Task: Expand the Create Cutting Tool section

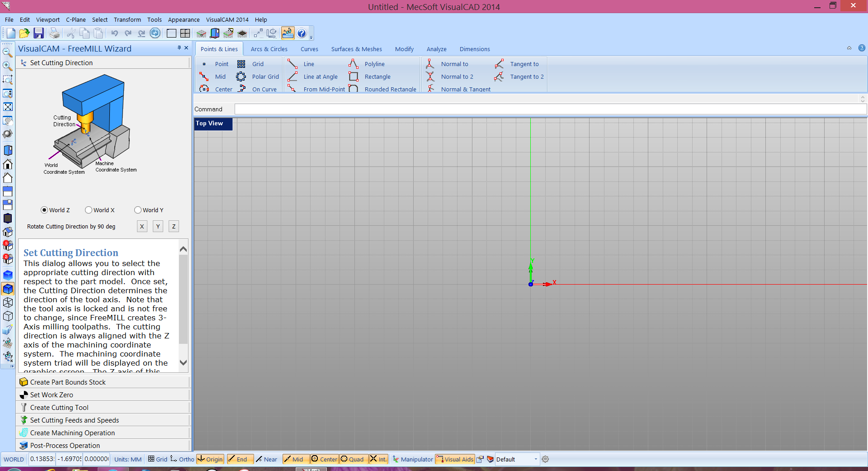Action: 59,408
